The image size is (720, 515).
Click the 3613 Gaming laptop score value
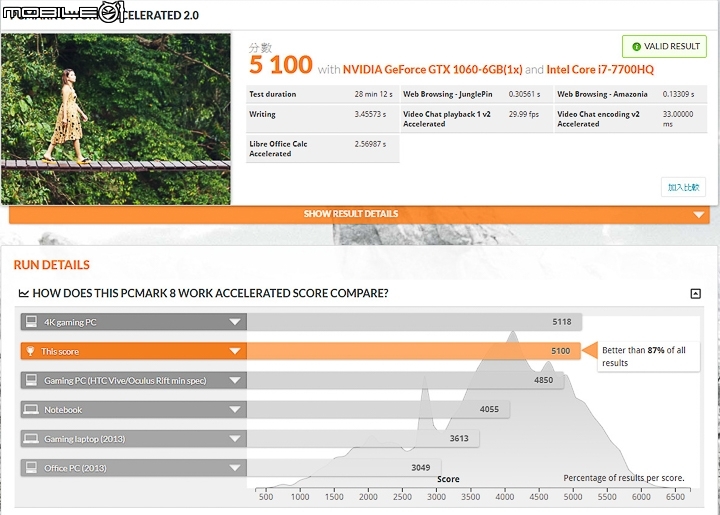[459, 438]
